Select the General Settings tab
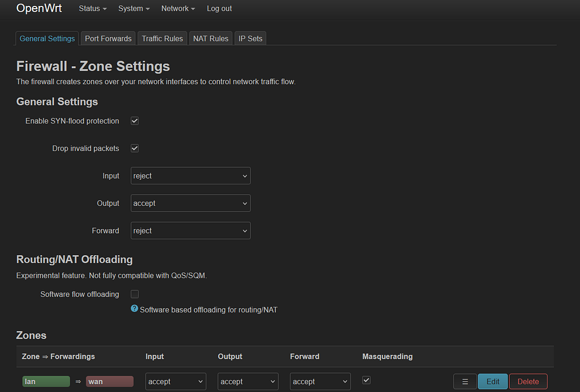The image size is (580, 392). point(47,38)
